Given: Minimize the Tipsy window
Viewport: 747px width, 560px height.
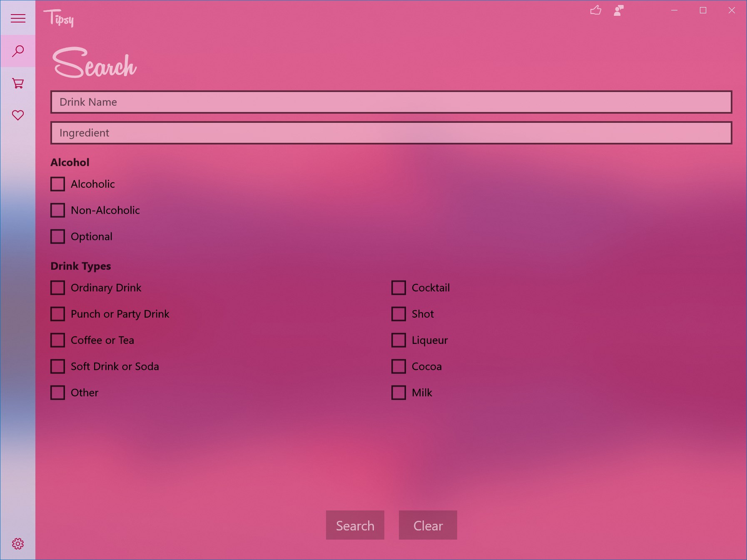Looking at the screenshot, I should click(x=675, y=10).
